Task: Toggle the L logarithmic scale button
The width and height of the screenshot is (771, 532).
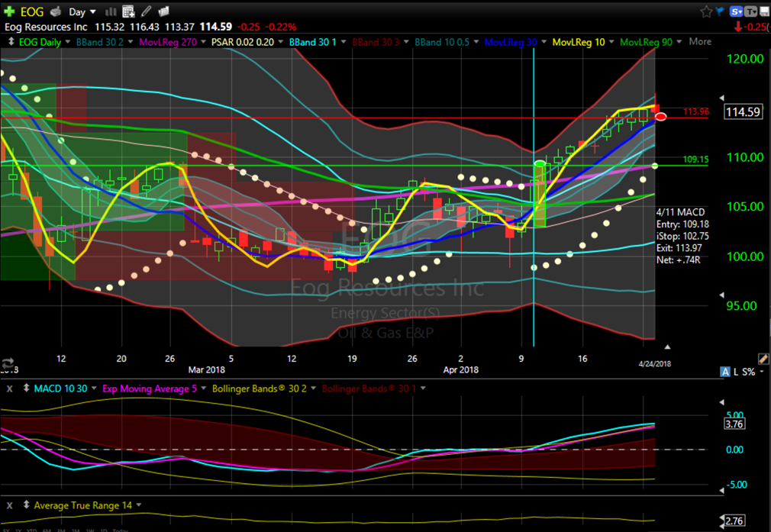Action: pos(736,372)
